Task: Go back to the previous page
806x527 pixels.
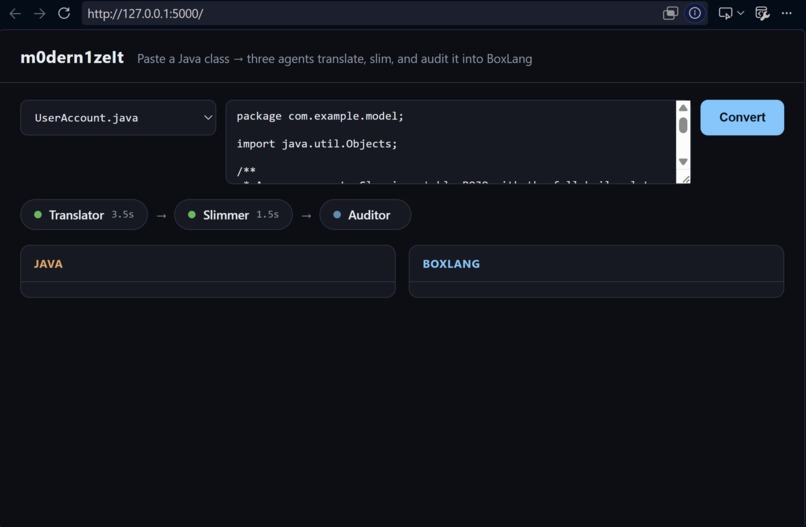Action: click(x=15, y=13)
